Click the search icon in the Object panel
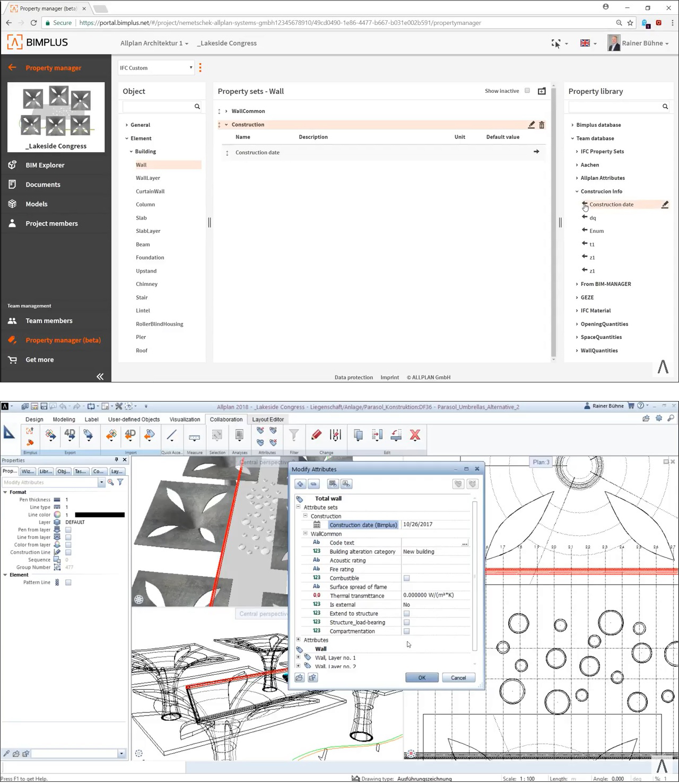 (197, 107)
